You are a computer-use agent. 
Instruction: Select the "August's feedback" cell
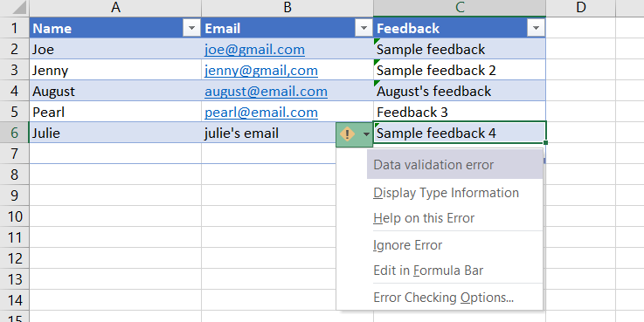click(460, 91)
